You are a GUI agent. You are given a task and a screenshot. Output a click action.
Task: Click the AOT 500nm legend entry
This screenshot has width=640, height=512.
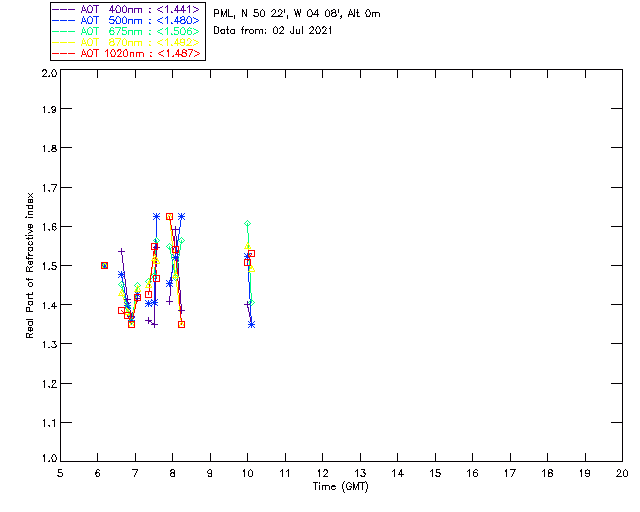click(x=126, y=20)
